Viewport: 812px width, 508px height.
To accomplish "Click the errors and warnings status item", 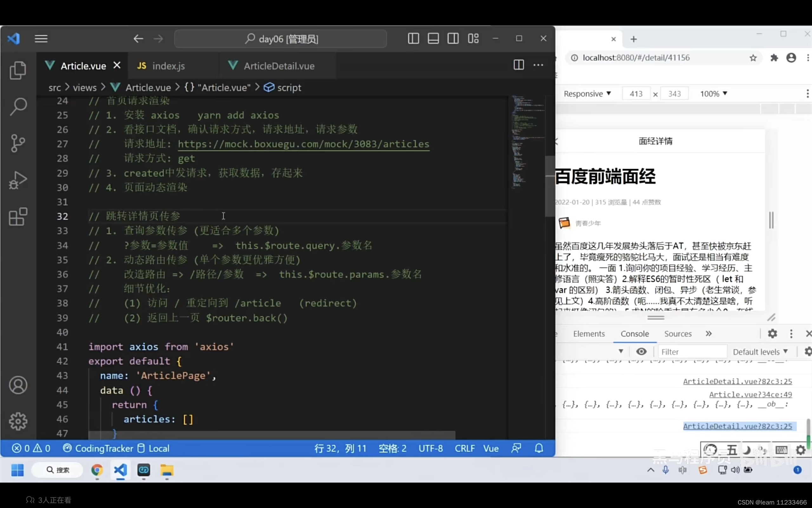I will (31, 448).
